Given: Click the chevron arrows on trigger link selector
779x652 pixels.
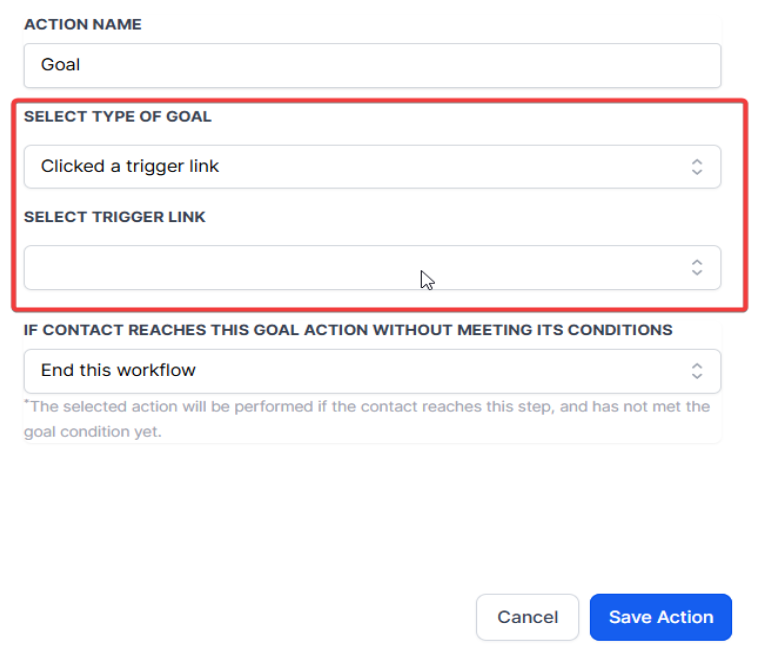Looking at the screenshot, I should pos(697,268).
